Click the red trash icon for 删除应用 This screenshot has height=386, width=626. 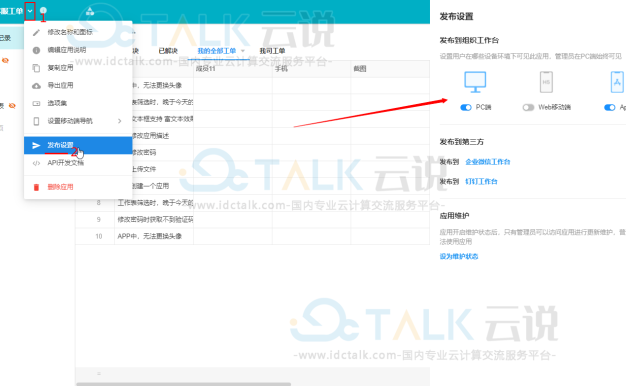[36, 187]
